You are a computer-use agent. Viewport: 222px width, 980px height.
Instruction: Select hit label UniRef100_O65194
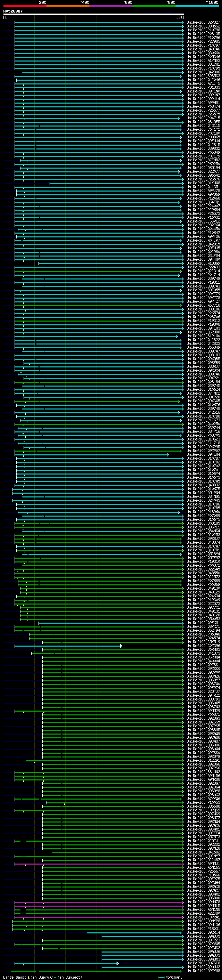[x=203, y=168]
